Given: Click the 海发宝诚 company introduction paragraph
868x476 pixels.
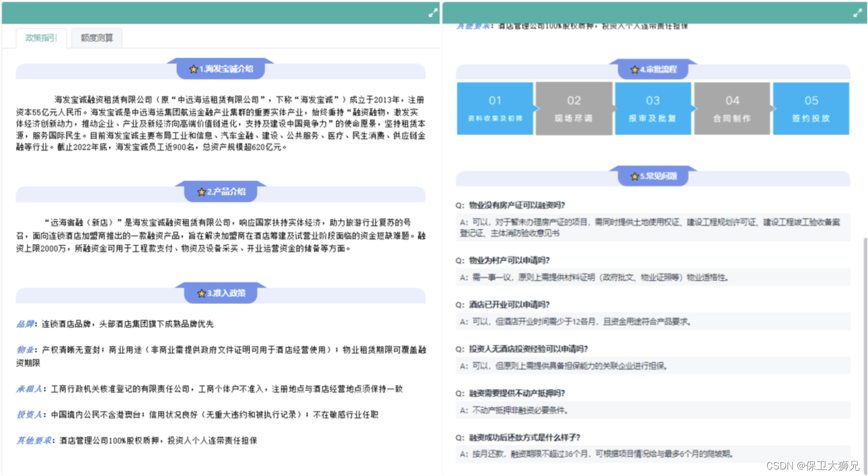Looking at the screenshot, I should [221, 123].
